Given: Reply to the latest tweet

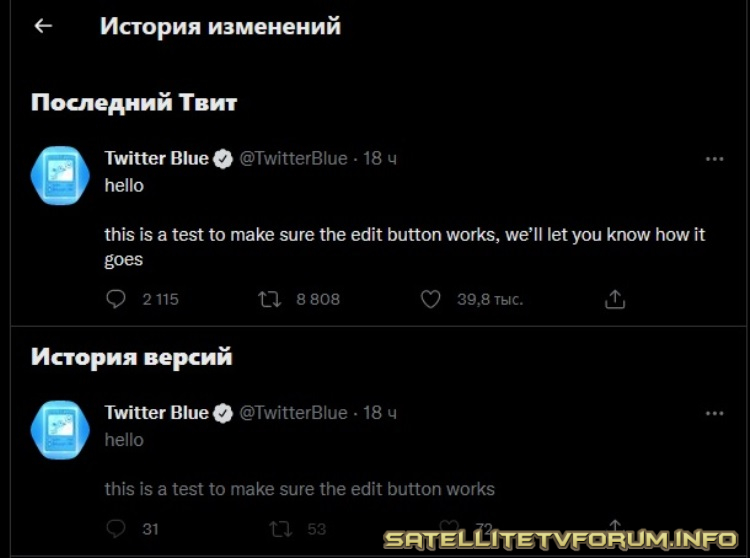Looking at the screenshot, I should coord(116,299).
